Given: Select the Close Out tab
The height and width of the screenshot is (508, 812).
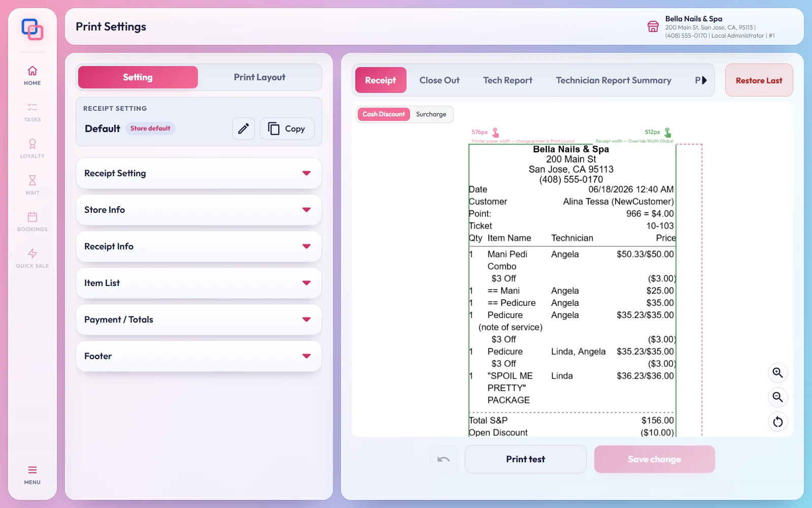Looking at the screenshot, I should (439, 80).
